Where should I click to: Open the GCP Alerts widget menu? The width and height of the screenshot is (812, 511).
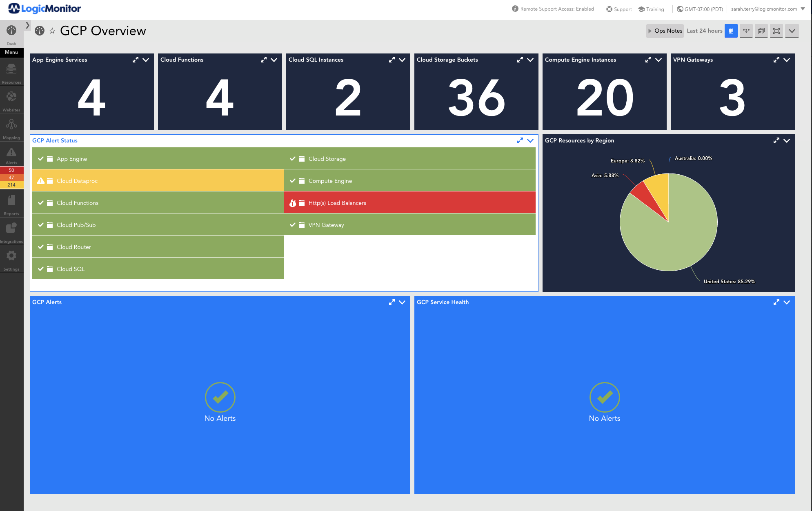click(x=402, y=302)
